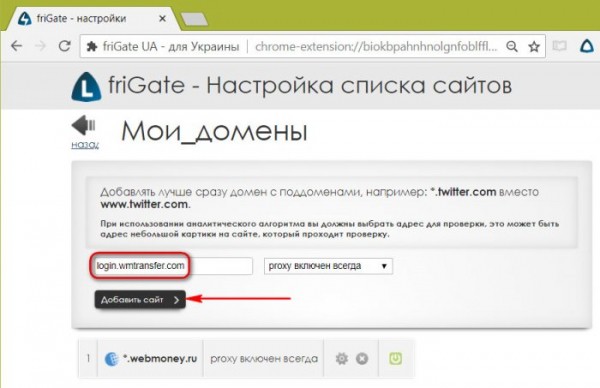This screenshot has height=388, width=600.
Task: Click the zoom magnifier icon in address bar
Action: click(x=512, y=47)
